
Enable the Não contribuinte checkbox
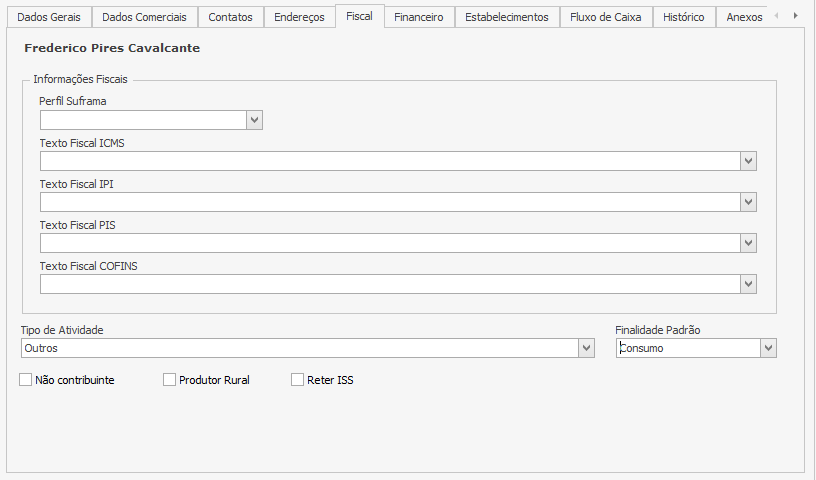point(26,380)
